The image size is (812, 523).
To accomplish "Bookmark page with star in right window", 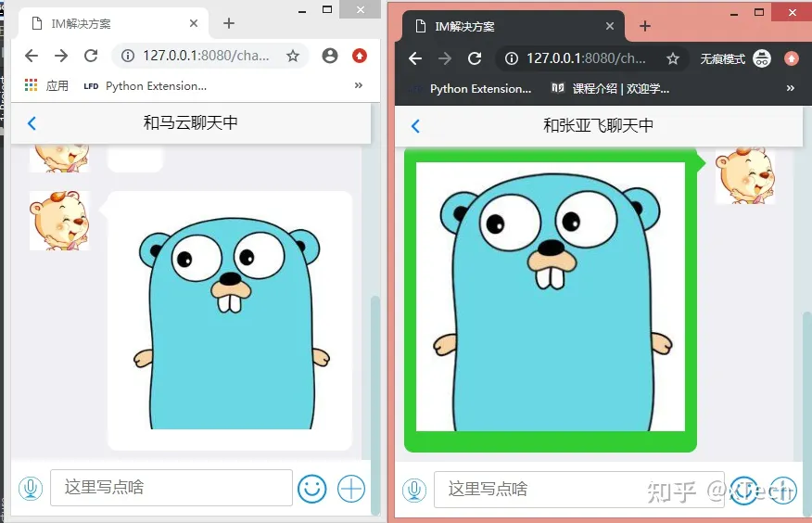I will coord(673,58).
